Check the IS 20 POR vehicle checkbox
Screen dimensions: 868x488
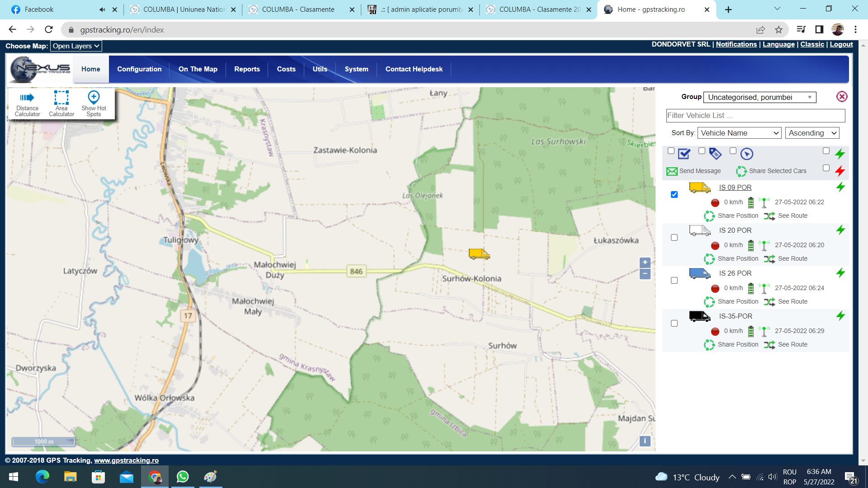tap(674, 238)
